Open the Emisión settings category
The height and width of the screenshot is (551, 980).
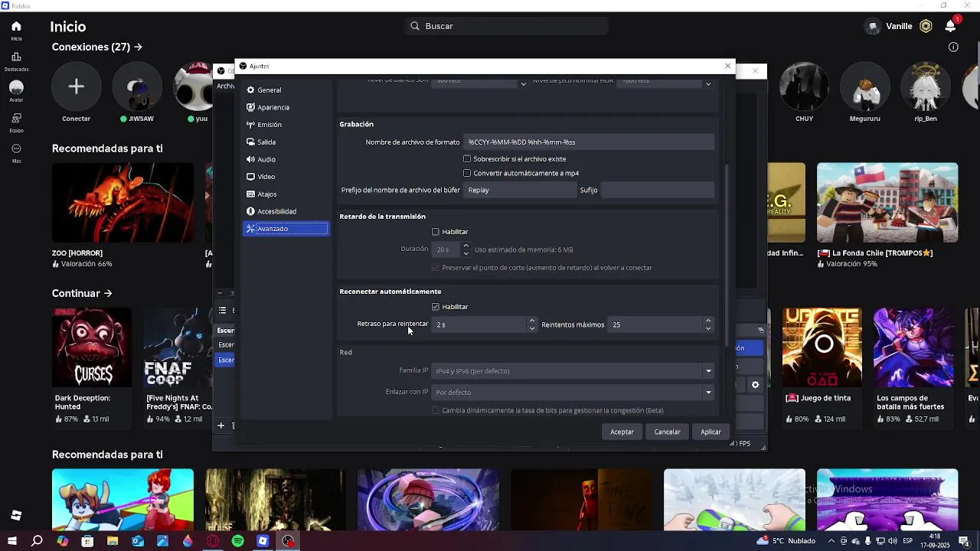[x=286, y=125]
